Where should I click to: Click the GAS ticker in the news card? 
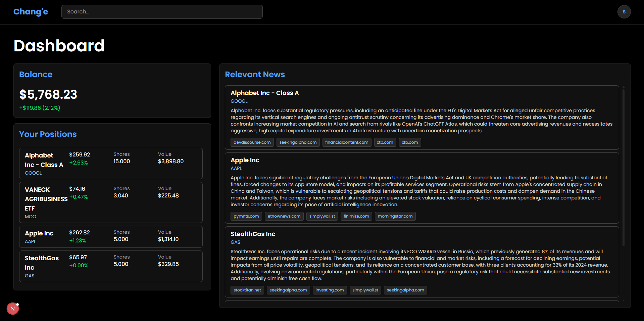point(235,242)
